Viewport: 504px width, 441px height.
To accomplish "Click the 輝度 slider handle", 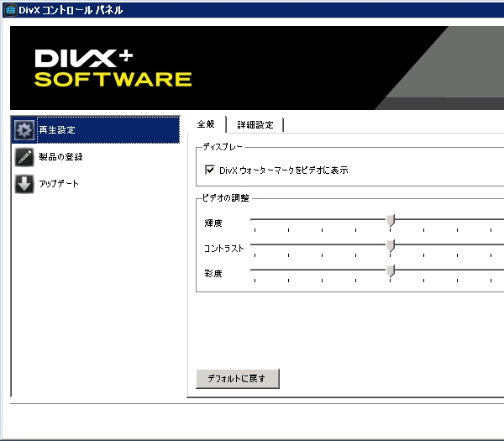I will coord(391,221).
